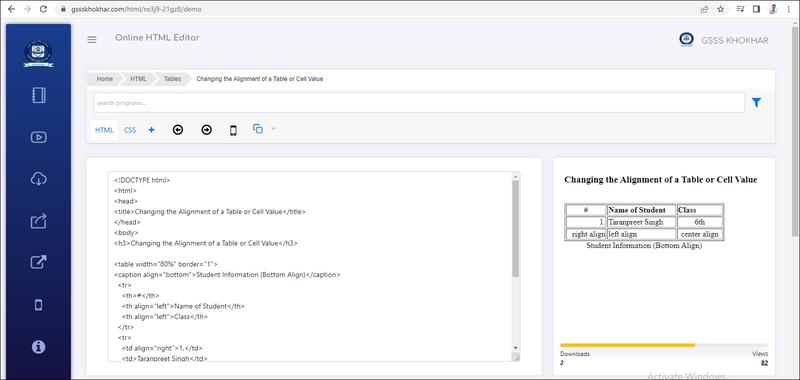Open the hamburger menu next to Online HTML Editor

click(x=92, y=40)
